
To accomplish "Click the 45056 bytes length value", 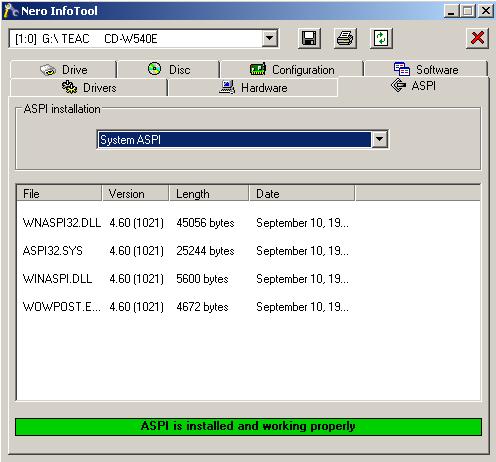I will click(205, 223).
